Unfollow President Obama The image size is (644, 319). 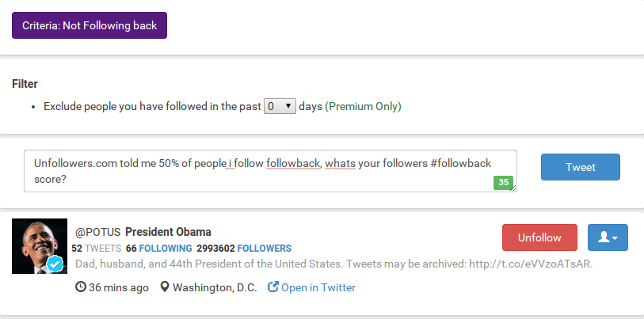(x=539, y=237)
